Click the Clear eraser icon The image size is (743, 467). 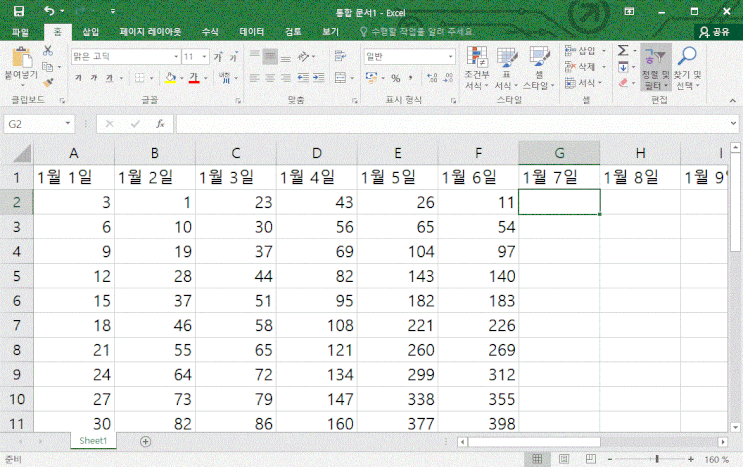click(x=623, y=83)
